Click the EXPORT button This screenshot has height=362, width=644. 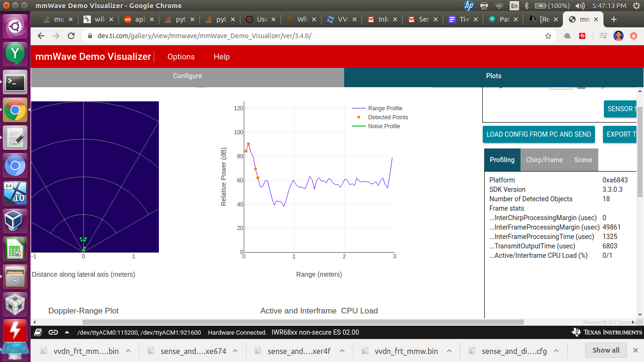click(x=620, y=134)
